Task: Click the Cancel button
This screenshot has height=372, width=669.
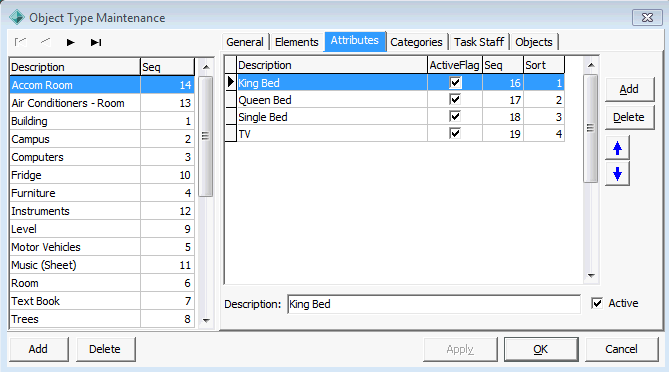Action: 621,349
